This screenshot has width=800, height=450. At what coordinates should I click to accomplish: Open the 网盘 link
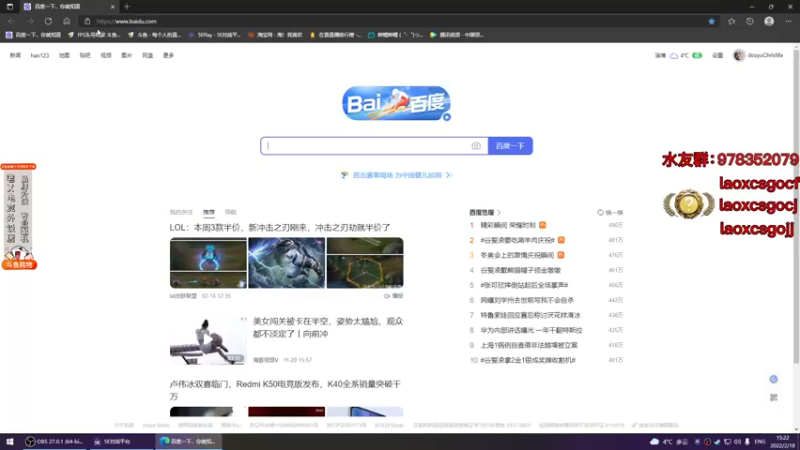pos(147,55)
